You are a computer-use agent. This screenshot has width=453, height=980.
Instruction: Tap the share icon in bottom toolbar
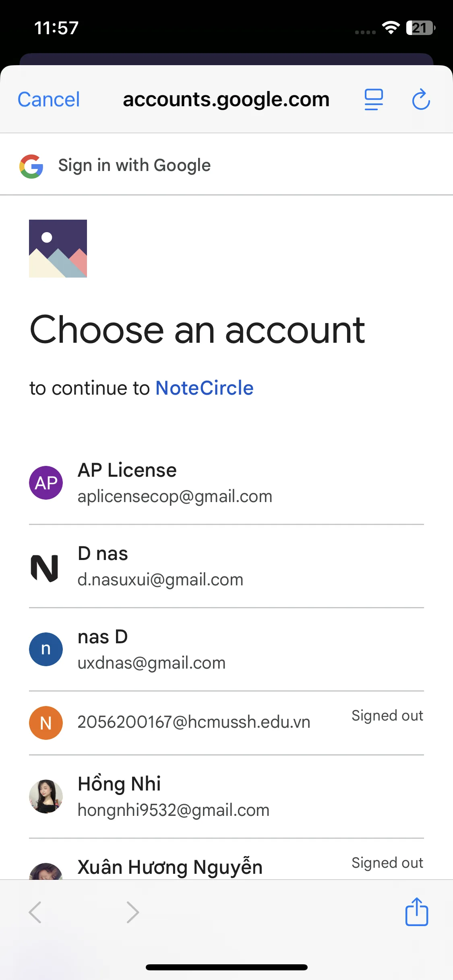pyautogui.click(x=416, y=912)
